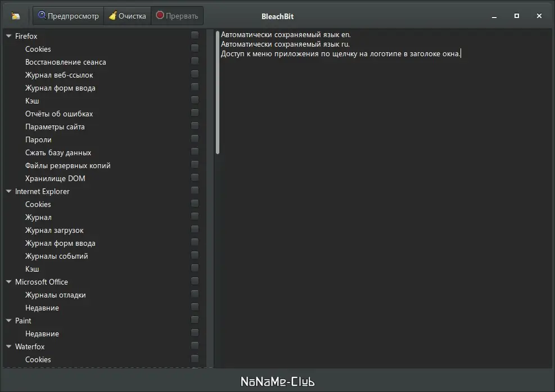Select Microsoft Office Недавние row
This screenshot has height=392, width=555.
pos(105,308)
